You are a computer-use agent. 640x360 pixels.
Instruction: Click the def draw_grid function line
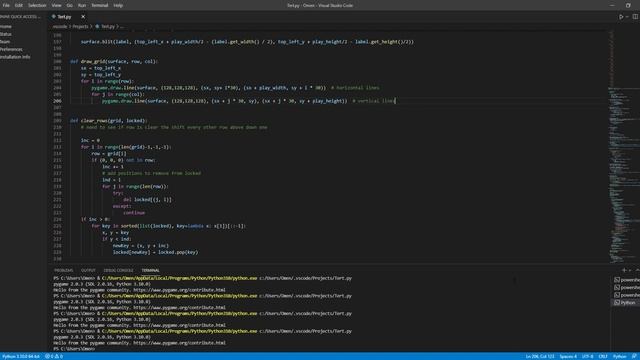pyautogui.click(x=114, y=62)
